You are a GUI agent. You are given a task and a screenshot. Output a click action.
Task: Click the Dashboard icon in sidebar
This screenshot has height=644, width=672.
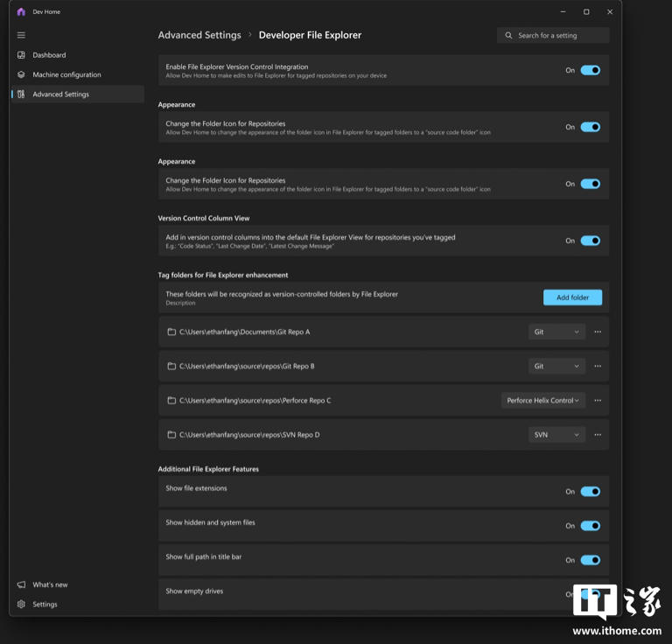21,55
